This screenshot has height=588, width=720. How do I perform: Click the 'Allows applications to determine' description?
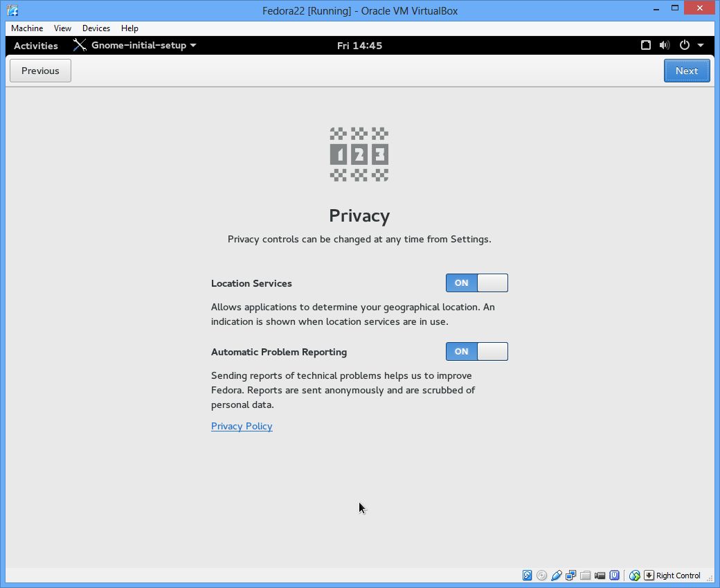pyautogui.click(x=352, y=314)
